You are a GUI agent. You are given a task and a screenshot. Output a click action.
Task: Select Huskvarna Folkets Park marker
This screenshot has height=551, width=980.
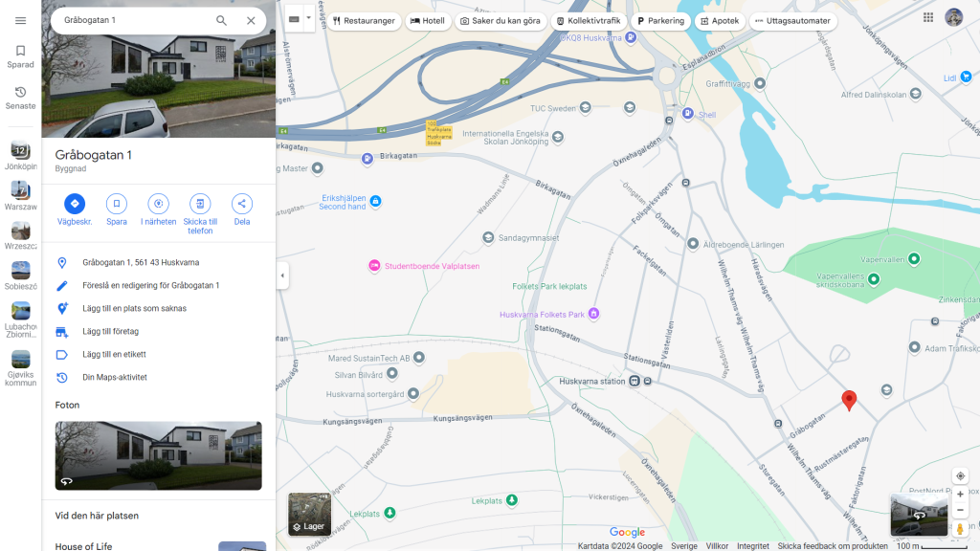point(593,314)
